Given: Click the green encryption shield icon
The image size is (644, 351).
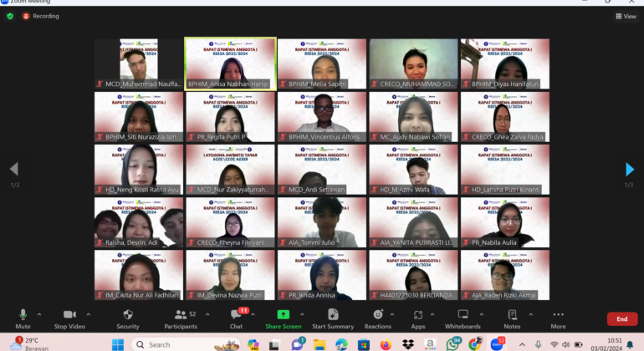Looking at the screenshot, I should (10, 16).
